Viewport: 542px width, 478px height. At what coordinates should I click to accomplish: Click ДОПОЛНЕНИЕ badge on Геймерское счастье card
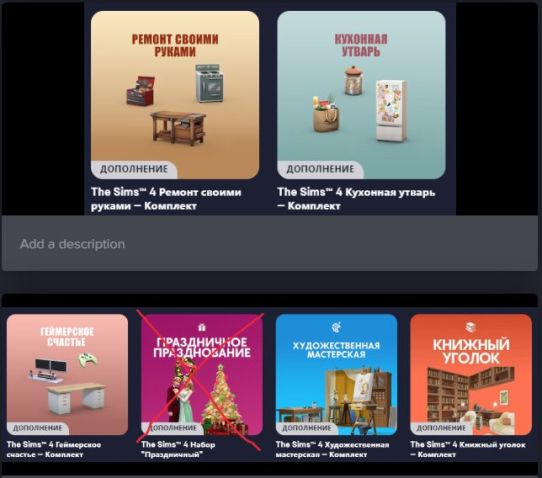pyautogui.click(x=38, y=428)
